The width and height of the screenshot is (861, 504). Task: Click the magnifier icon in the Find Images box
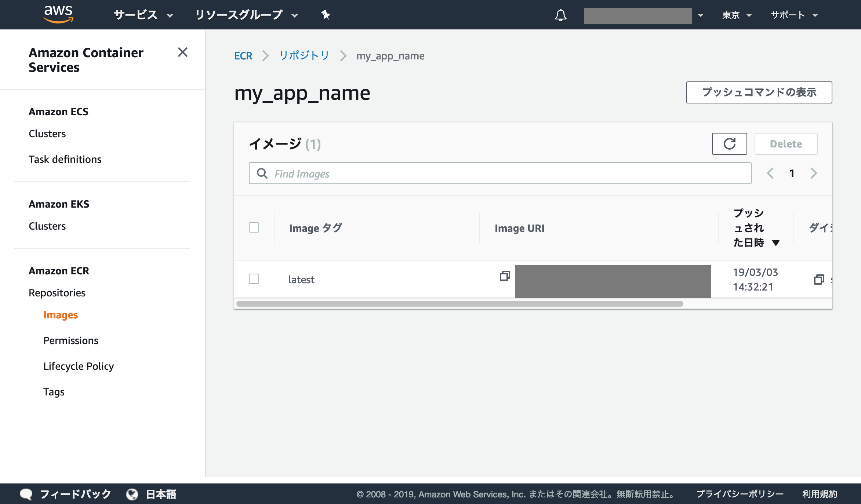click(x=262, y=173)
